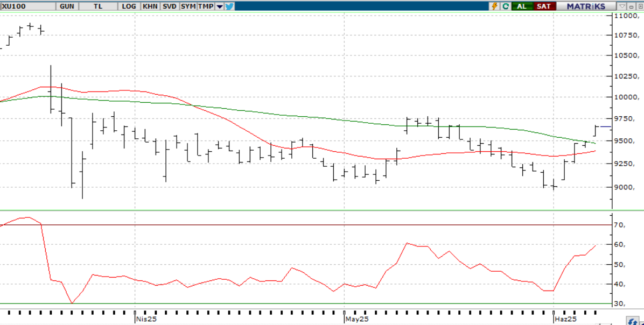Click the SYM toolbar button
The width and height of the screenshot is (644, 325).
tap(188, 6)
